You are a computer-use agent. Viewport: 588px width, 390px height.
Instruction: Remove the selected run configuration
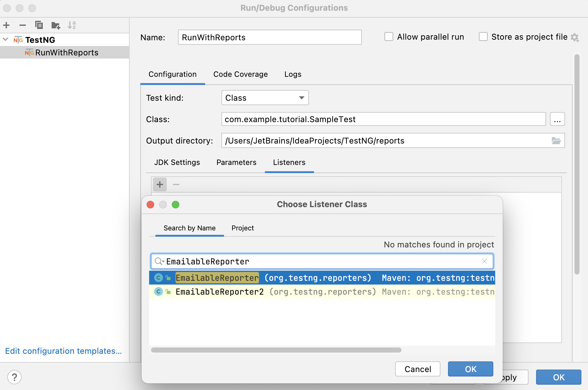coord(23,25)
